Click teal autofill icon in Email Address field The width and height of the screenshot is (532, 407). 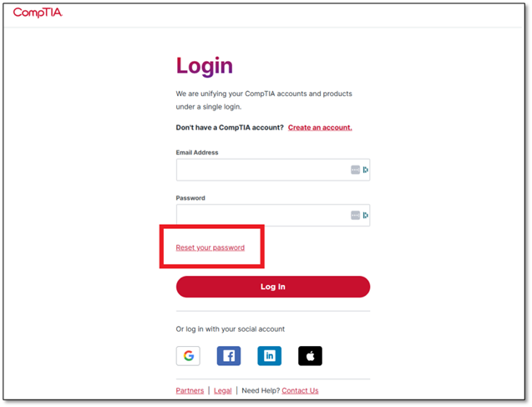[x=366, y=170]
